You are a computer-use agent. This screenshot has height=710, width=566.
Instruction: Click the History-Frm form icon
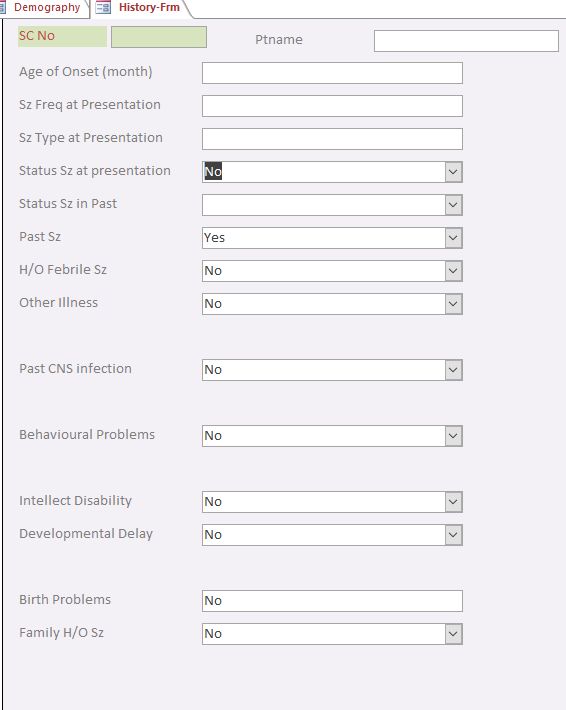[103, 7]
